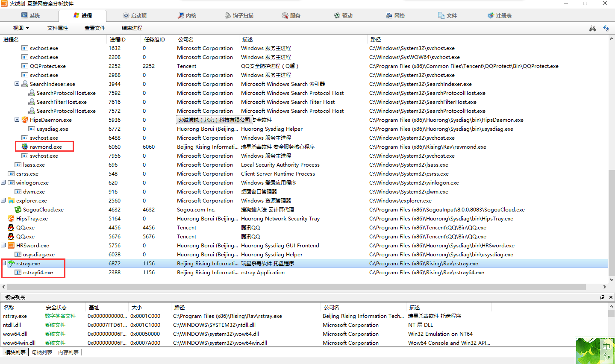This screenshot has width=615, height=364.
Task: Click the ravmond.exe globe icon
Action: click(25, 147)
